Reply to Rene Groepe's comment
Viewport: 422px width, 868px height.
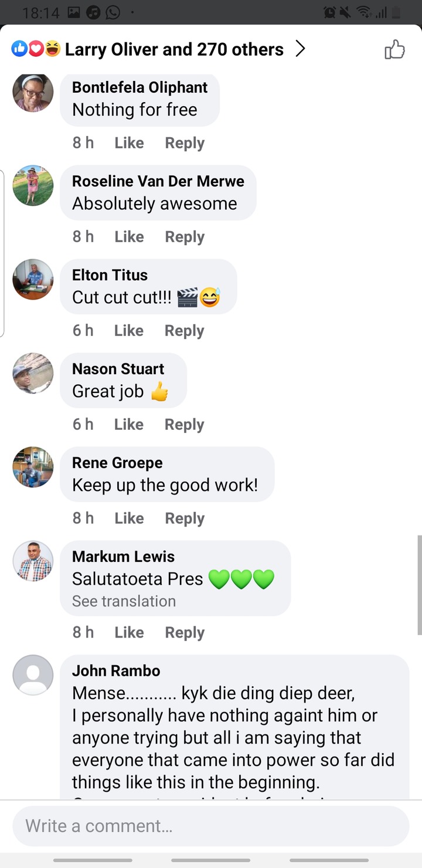tap(185, 518)
